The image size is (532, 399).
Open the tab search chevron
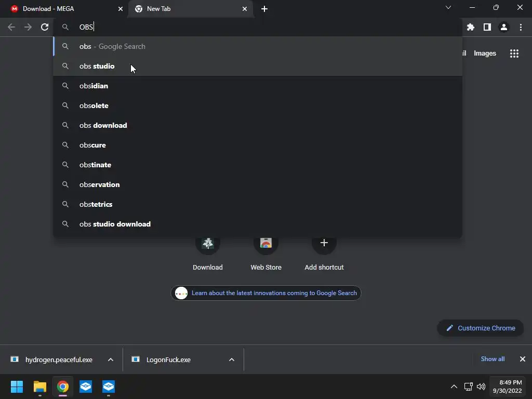pos(448,7)
